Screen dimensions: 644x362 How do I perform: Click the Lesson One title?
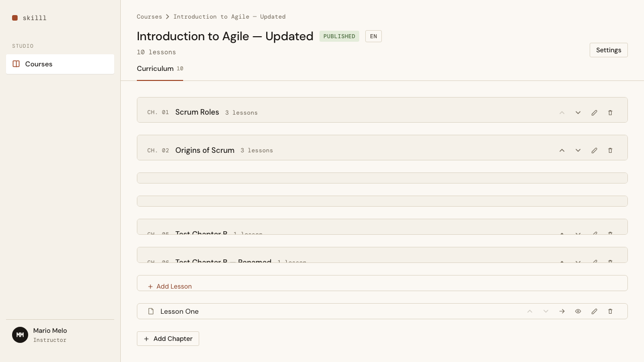pyautogui.click(x=180, y=311)
